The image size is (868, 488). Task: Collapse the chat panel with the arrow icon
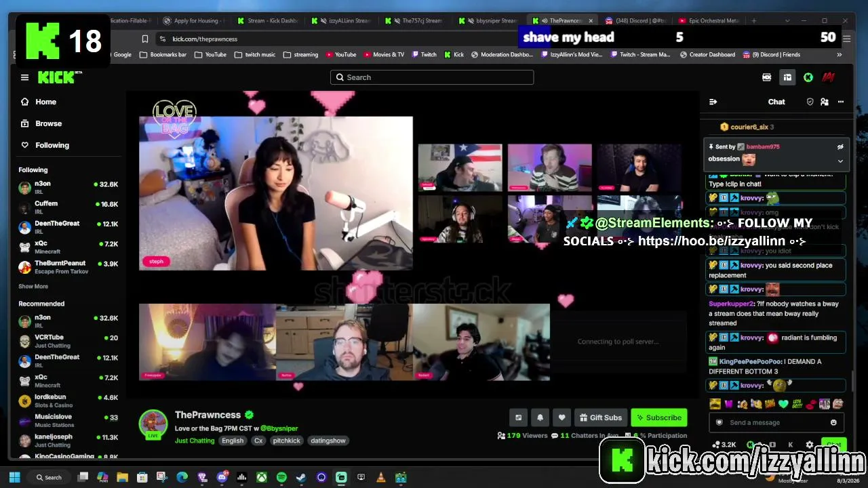point(713,102)
